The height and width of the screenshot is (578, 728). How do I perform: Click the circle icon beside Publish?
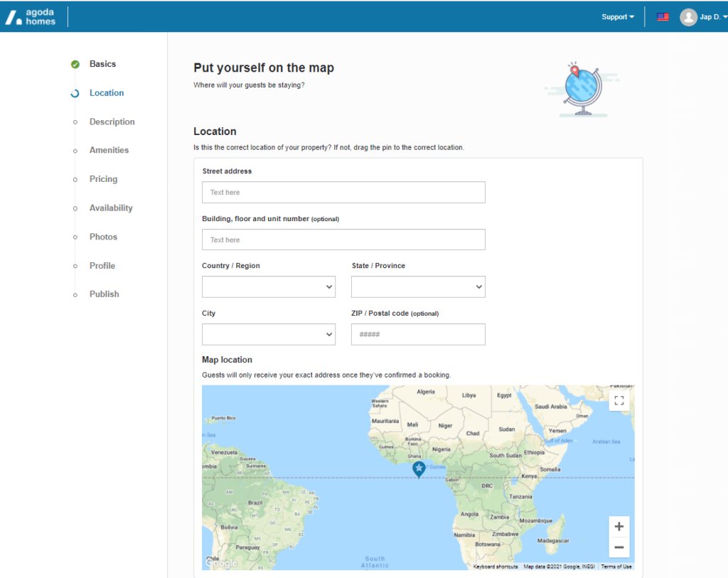point(75,294)
